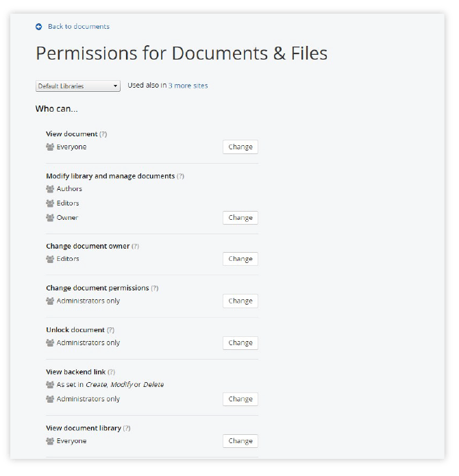Click the help (?) icon after View document
This screenshot has height=476, width=459.
[103, 134]
